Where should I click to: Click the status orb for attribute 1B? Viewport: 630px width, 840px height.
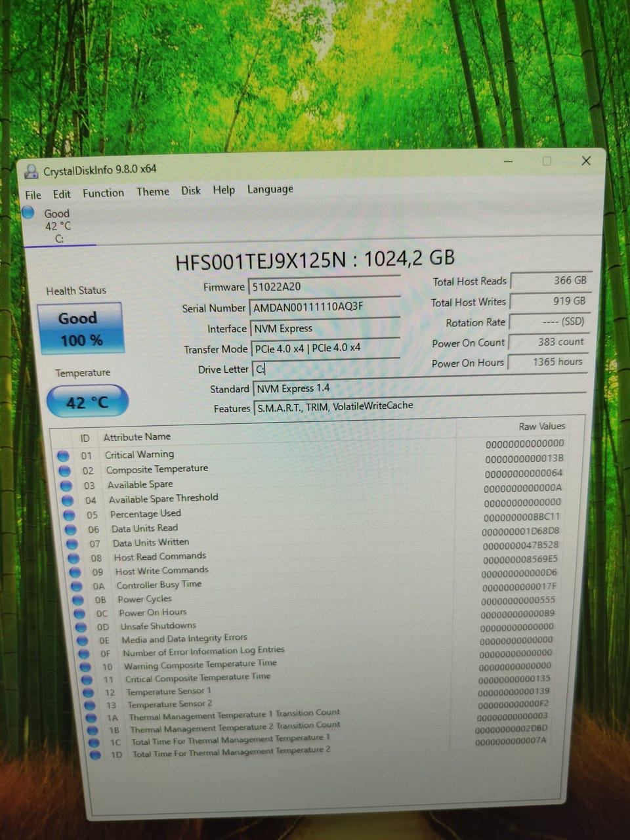click(x=93, y=730)
